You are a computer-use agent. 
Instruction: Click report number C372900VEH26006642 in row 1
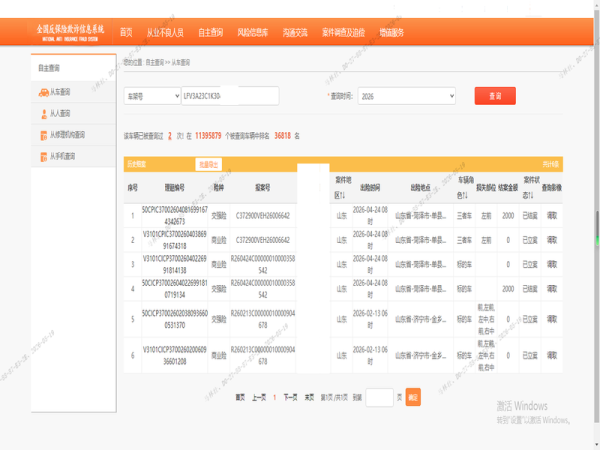[262, 216]
